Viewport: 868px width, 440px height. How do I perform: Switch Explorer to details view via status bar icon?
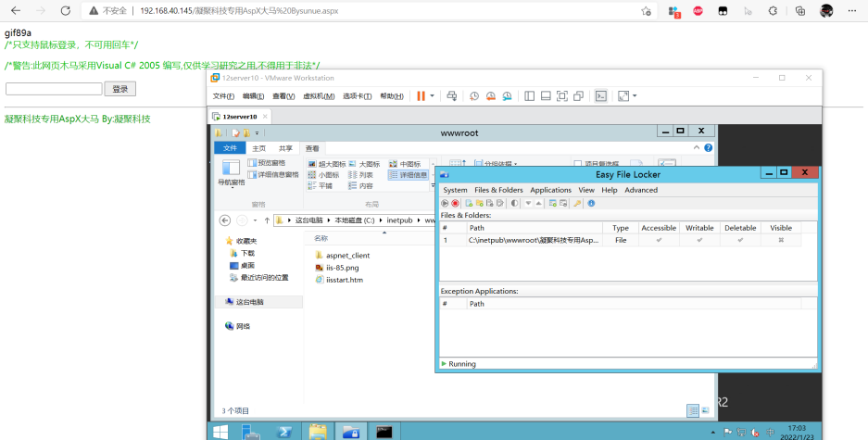693,410
